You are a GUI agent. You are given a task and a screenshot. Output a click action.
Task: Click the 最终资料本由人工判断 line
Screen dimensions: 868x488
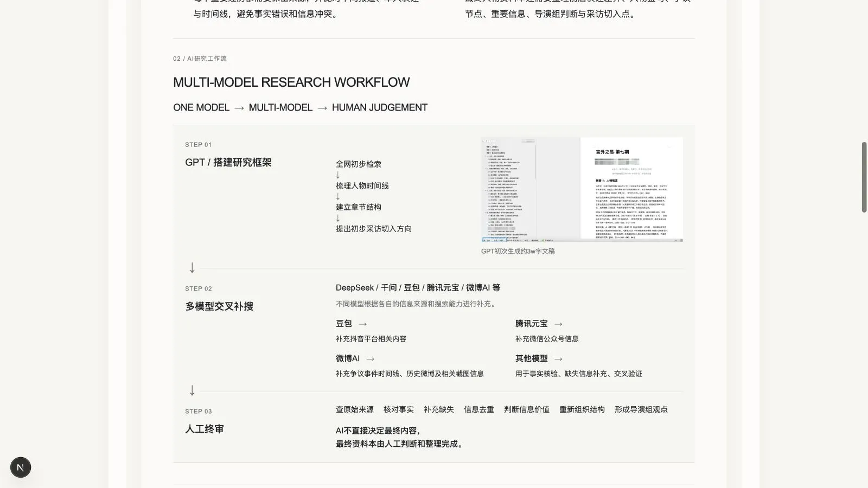click(401, 444)
